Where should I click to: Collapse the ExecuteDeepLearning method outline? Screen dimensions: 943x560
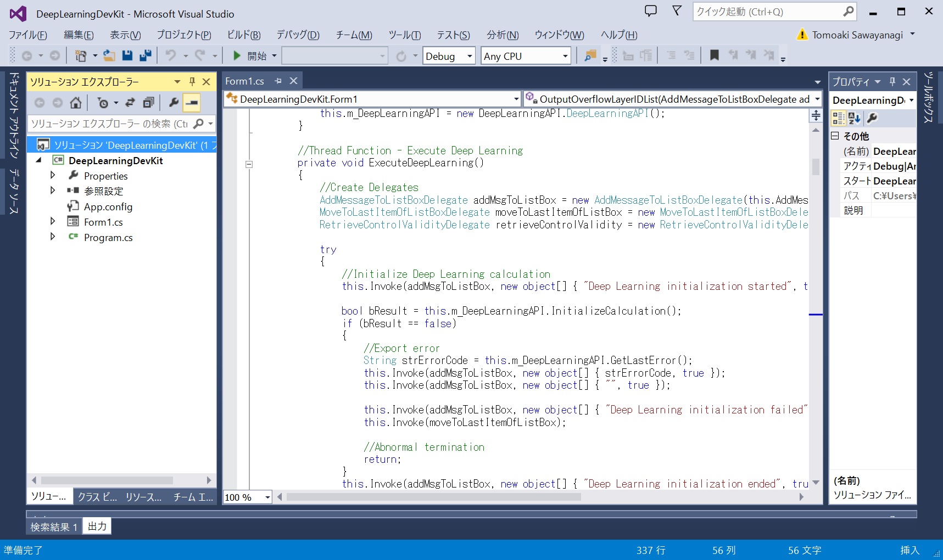tap(249, 164)
